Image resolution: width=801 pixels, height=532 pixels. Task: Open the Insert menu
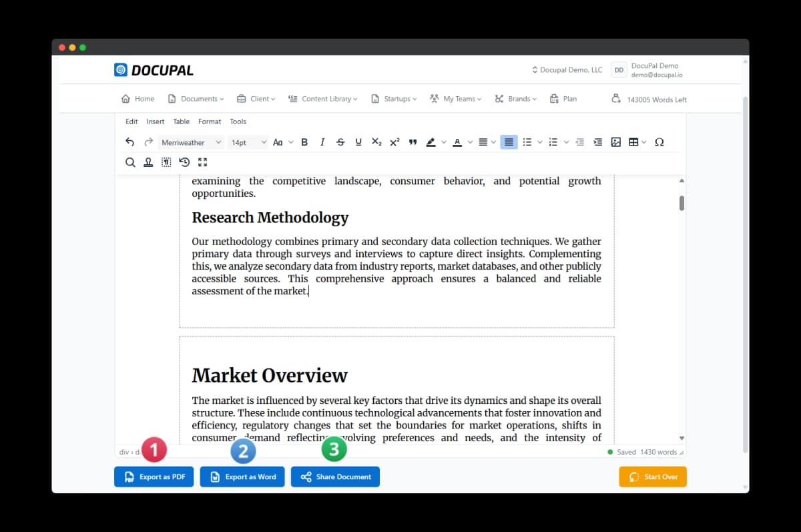[155, 121]
